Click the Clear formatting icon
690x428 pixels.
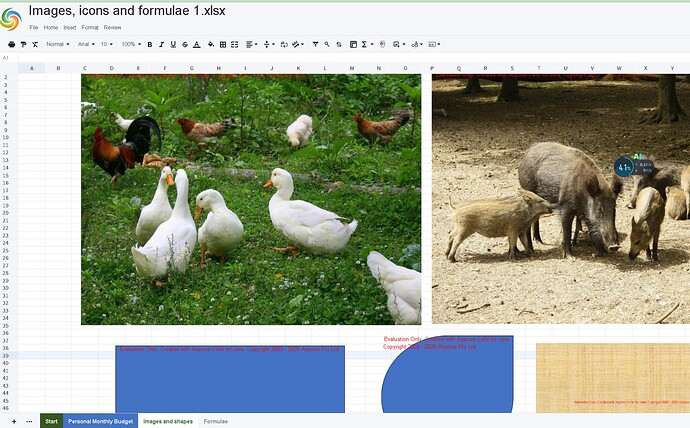point(35,44)
